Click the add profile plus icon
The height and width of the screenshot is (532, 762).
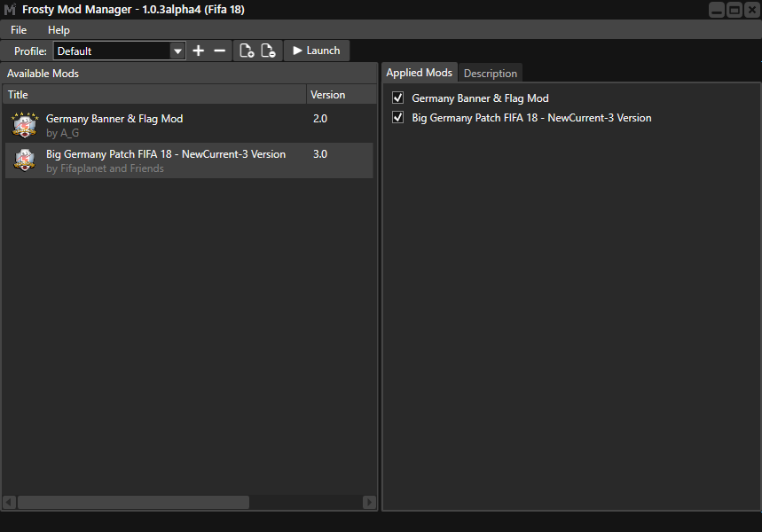(x=199, y=51)
